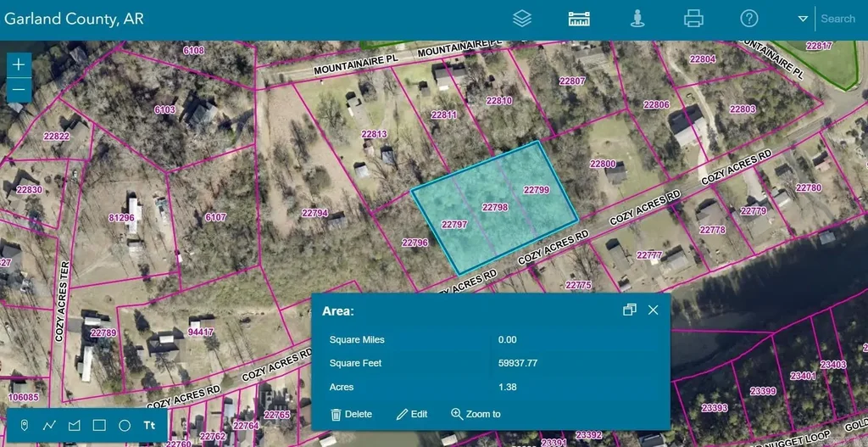Viewport: 868px width, 447px height.
Task: Dock the Area popup window
Action: coord(629,310)
